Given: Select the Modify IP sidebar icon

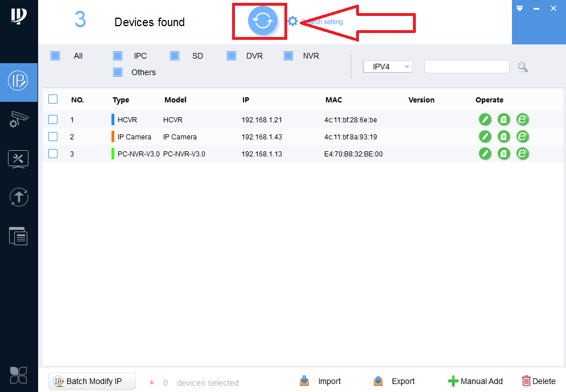Looking at the screenshot, I should click(x=19, y=82).
